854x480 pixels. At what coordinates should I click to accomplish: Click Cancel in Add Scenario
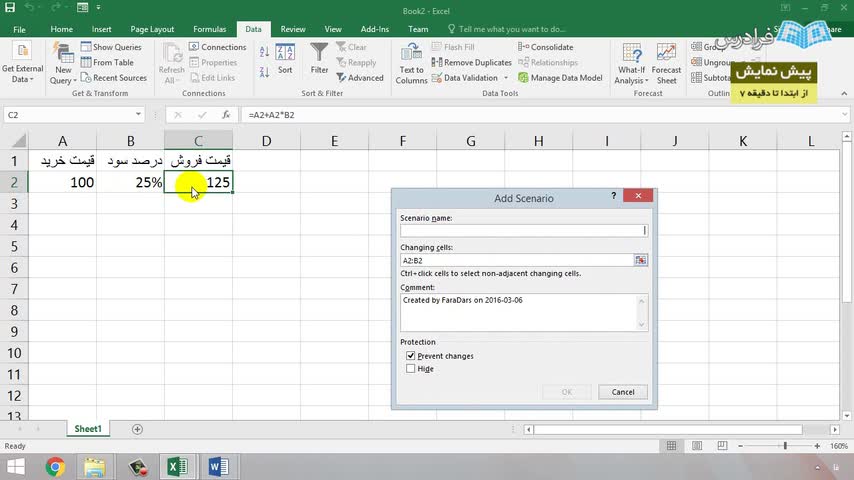(x=623, y=392)
